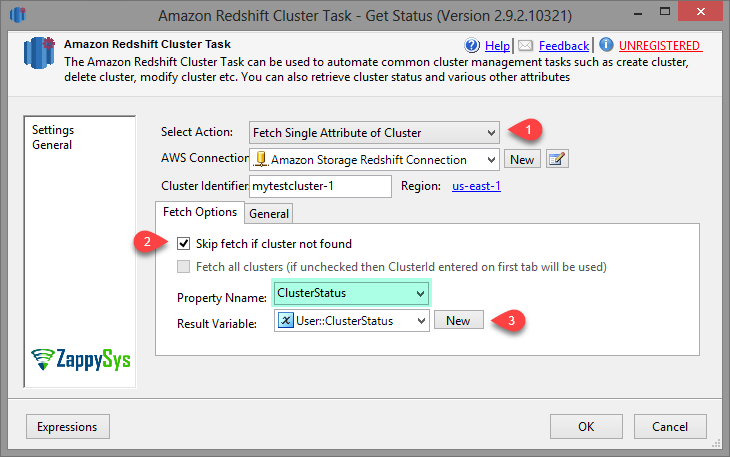Click the 'Region:' label
This screenshot has height=457, width=730.
pos(421,186)
